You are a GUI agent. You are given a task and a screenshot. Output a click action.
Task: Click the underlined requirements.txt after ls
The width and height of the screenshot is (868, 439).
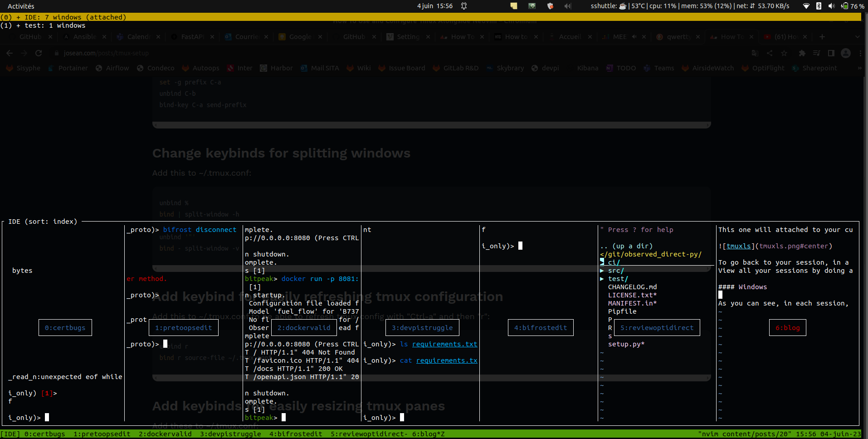445,344
